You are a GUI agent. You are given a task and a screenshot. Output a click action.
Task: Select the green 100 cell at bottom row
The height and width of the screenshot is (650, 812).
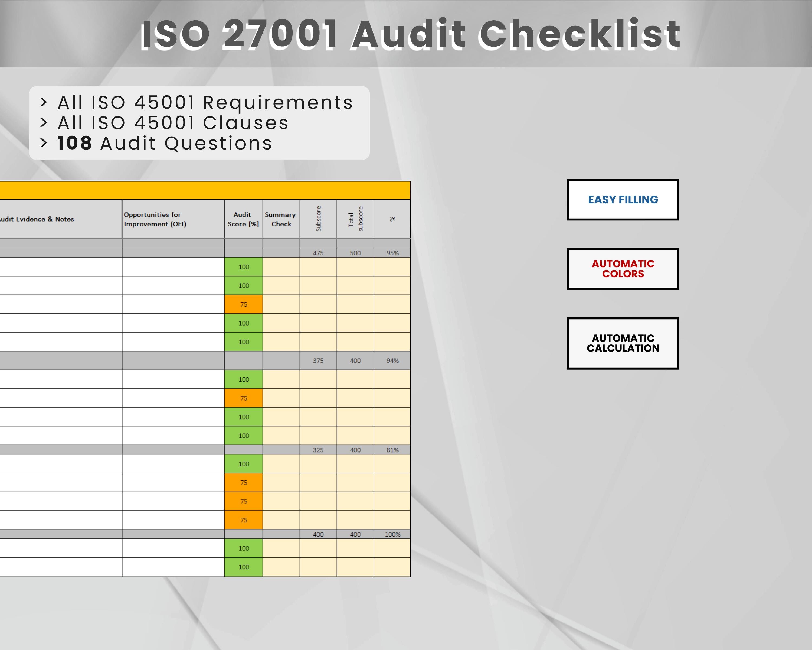244,567
